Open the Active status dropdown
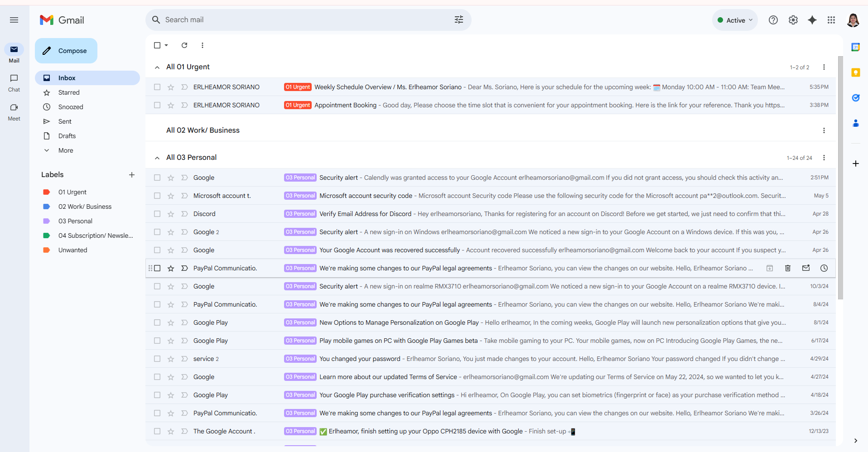Image resolution: width=868 pixels, height=452 pixels. tap(735, 20)
